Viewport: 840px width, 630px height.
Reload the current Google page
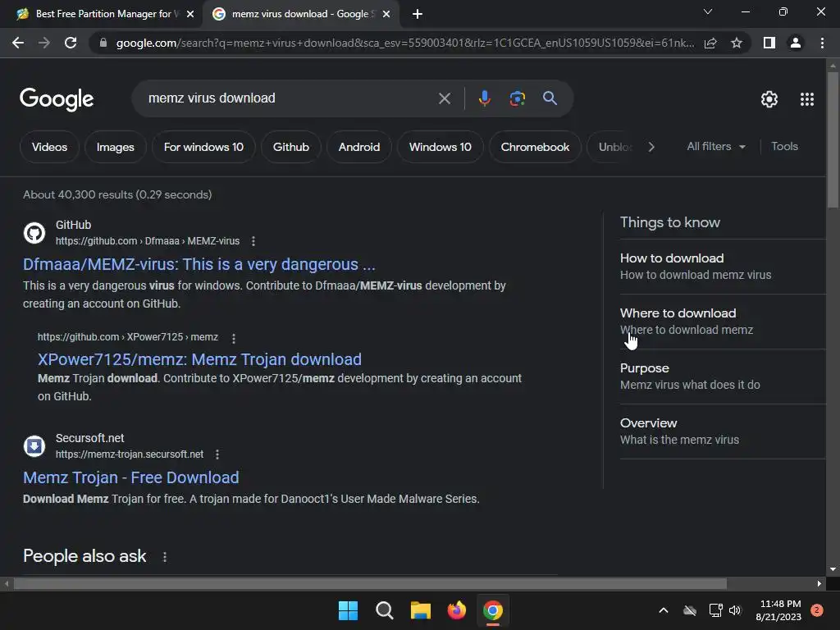(71, 43)
